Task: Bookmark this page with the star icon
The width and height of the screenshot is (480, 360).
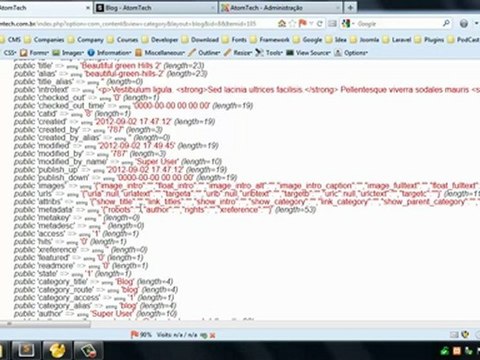Action: coord(292,24)
